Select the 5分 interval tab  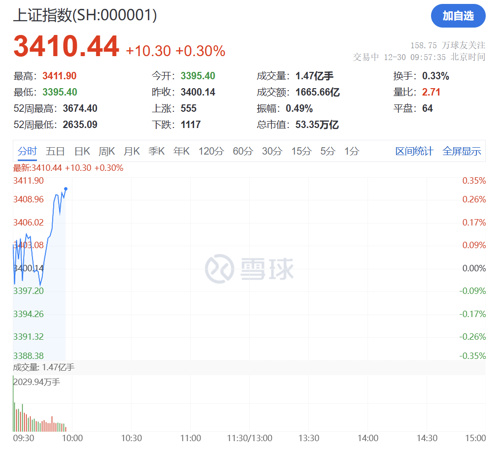point(327,151)
